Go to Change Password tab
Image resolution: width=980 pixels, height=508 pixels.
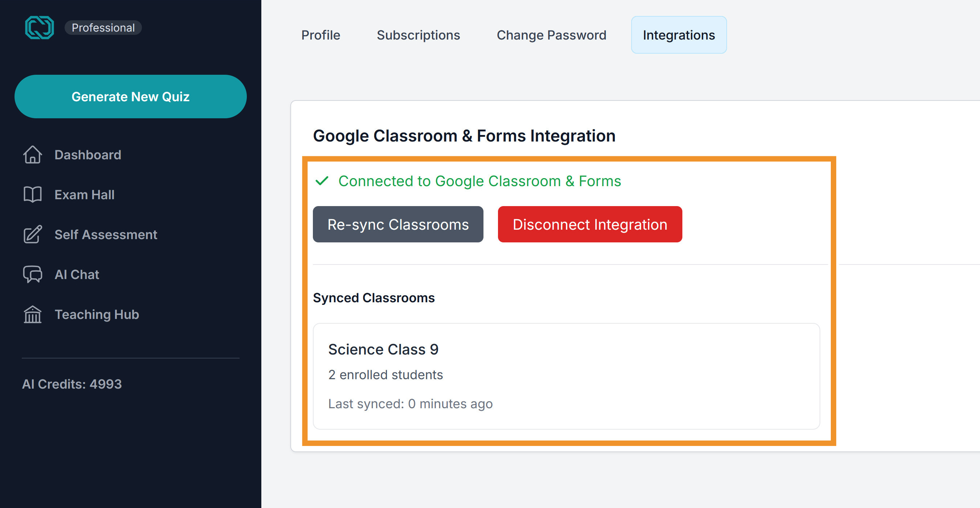tap(551, 35)
